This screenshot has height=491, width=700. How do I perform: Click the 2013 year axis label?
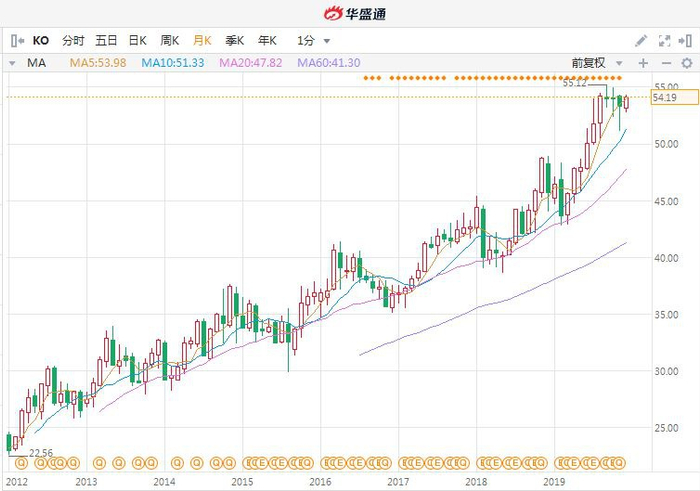[86, 482]
